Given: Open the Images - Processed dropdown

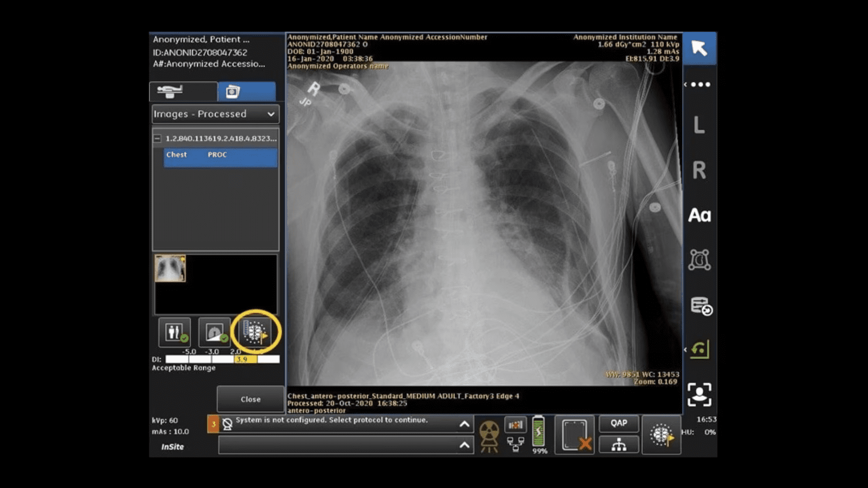Looking at the screenshot, I should point(215,114).
